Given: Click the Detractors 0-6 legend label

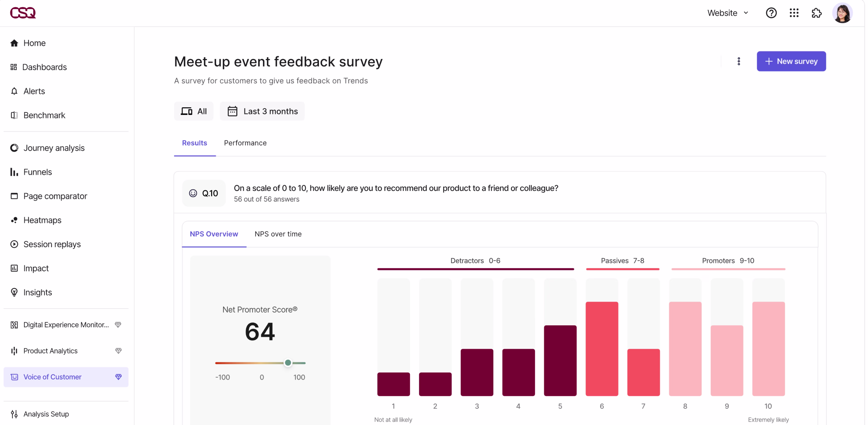Looking at the screenshot, I should pyautogui.click(x=475, y=261).
